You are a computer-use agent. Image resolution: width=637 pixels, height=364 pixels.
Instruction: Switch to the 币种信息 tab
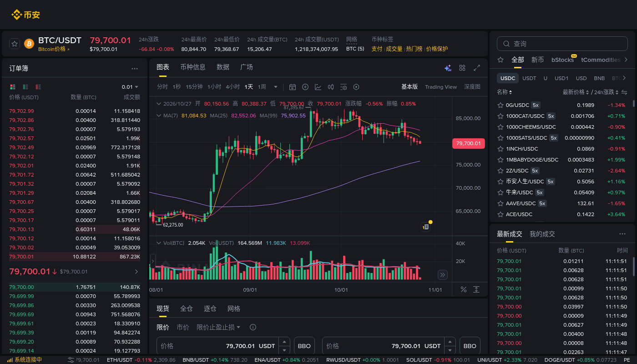pyautogui.click(x=193, y=67)
